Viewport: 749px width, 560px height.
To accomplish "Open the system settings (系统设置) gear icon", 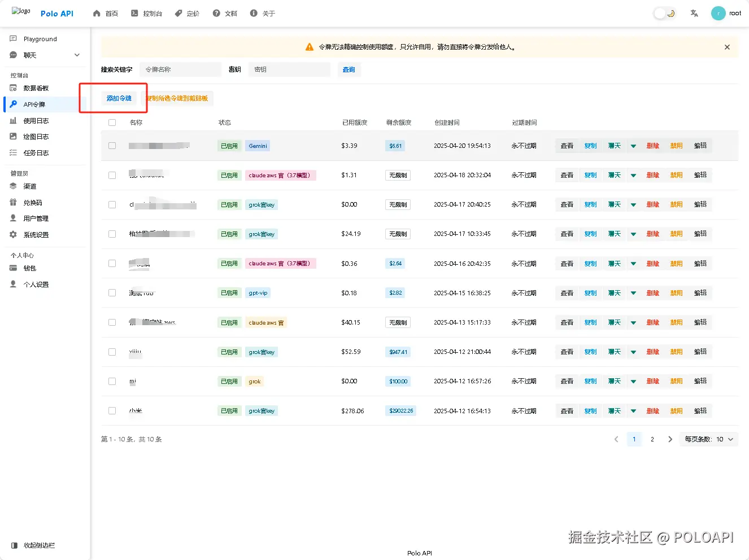I will pos(14,235).
